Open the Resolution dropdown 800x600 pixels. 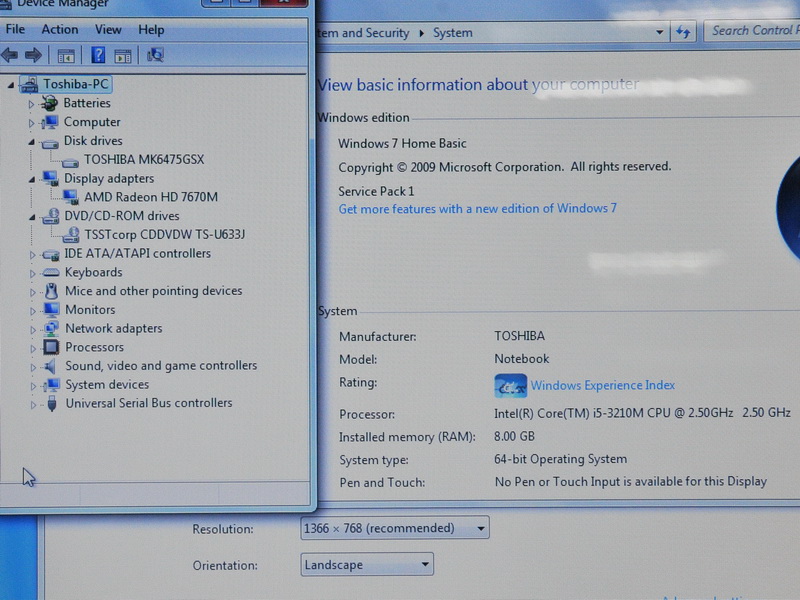point(395,528)
